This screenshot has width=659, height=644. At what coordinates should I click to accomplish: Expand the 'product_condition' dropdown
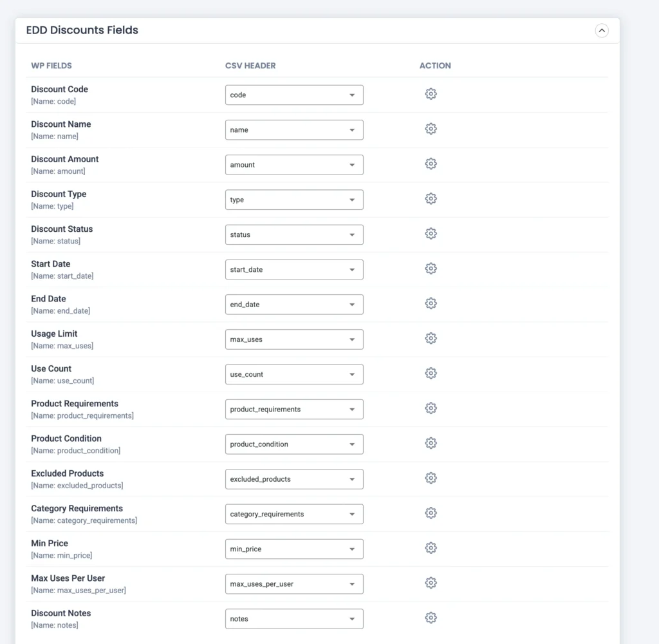pyautogui.click(x=294, y=444)
